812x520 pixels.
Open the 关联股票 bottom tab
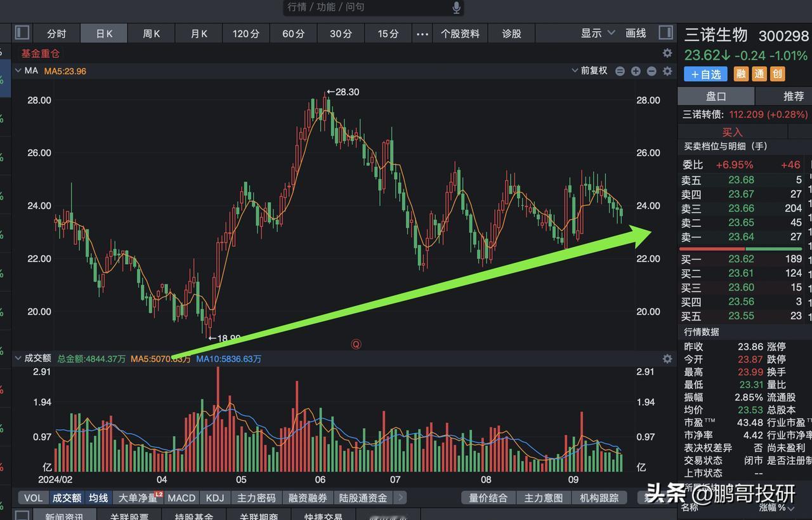pyautogui.click(x=129, y=516)
